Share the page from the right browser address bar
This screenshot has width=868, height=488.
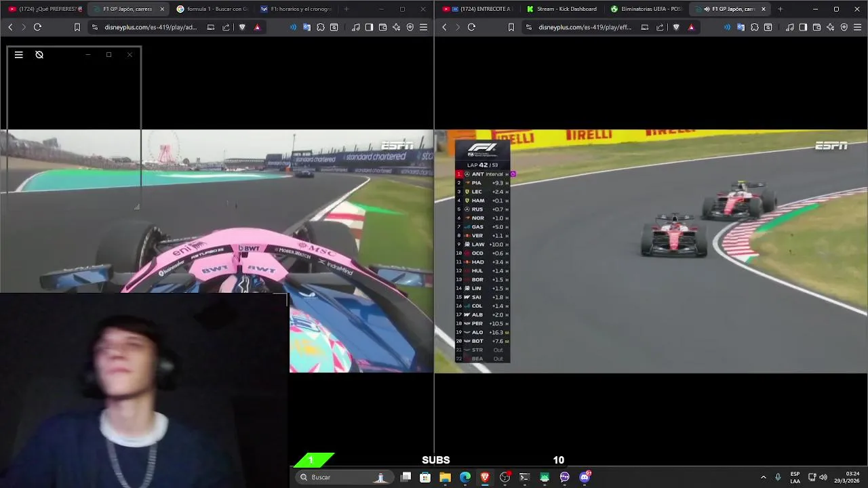pyautogui.click(x=660, y=27)
